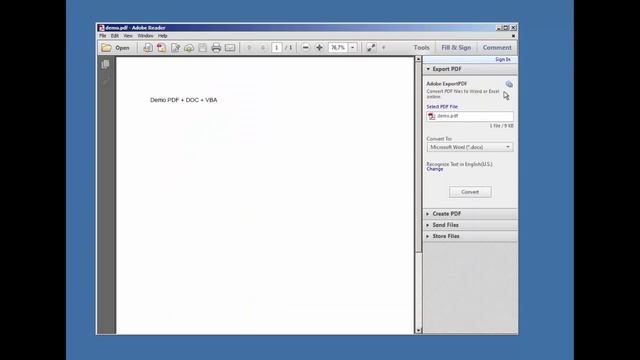This screenshot has width=640, height=360.
Task: Click the vertical scrollbar down arrow
Action: (x=418, y=331)
